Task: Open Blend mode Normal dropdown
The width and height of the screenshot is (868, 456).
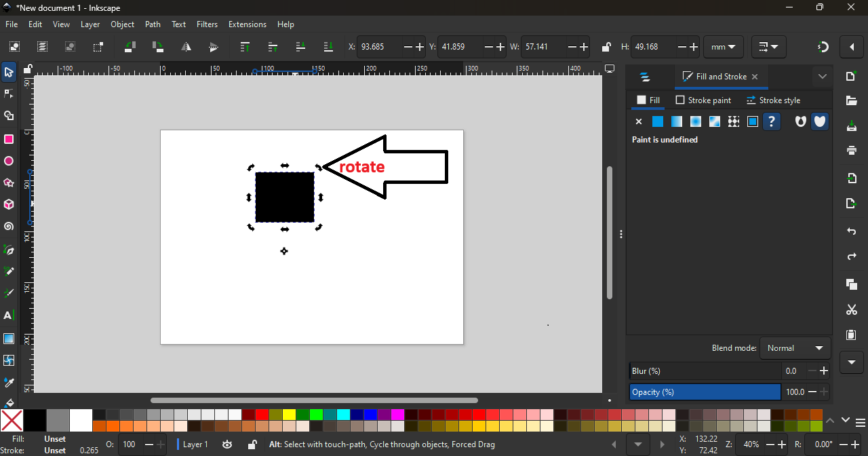Action: (795, 348)
